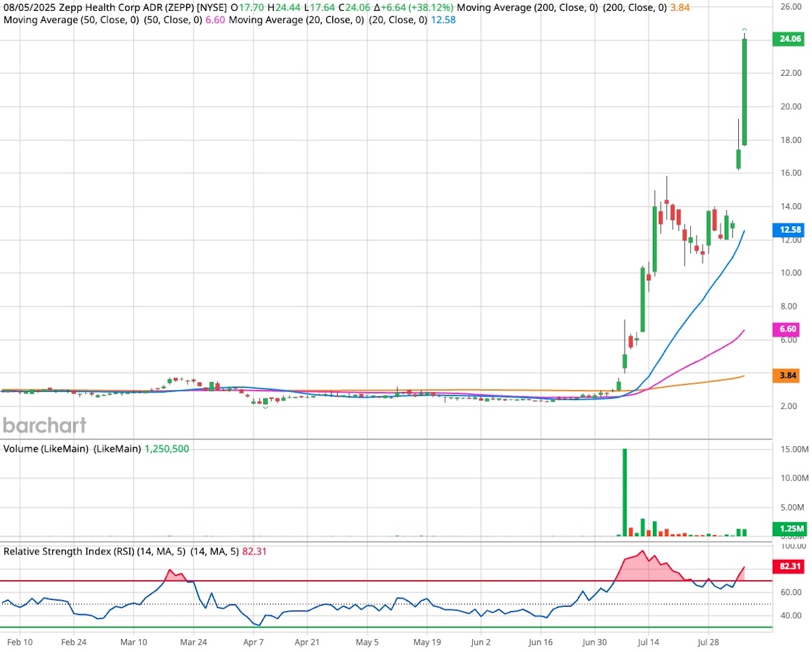Click the arrow marker above the highest candle
This screenshot has height=652, width=812.
[744, 30]
